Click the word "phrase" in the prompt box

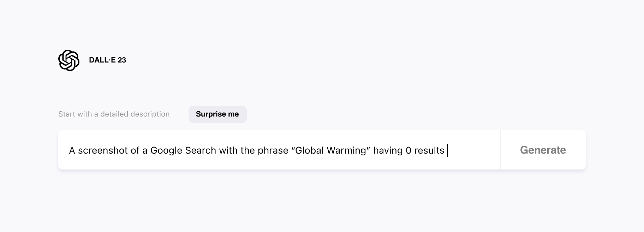(273, 150)
